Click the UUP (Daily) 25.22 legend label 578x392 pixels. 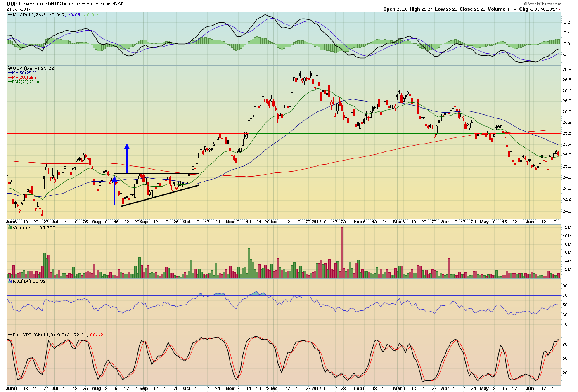tap(33, 68)
